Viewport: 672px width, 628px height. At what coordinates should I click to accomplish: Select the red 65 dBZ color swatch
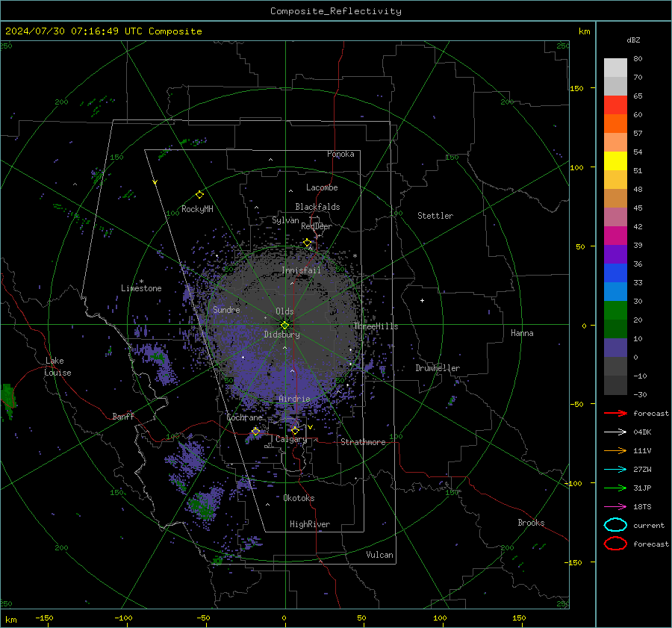pos(615,105)
